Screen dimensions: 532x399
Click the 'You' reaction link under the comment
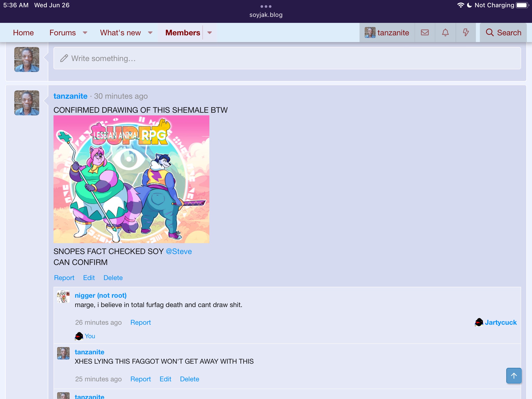[90, 336]
